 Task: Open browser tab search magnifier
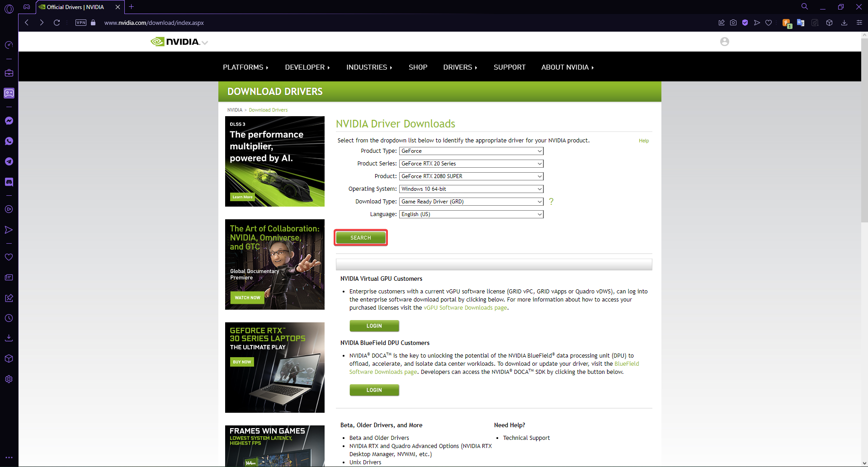coord(805,7)
